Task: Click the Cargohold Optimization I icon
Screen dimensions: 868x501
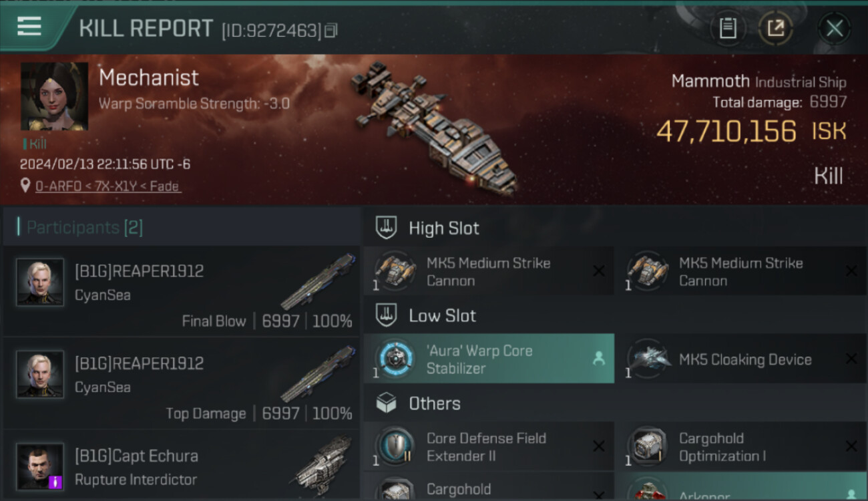Action: click(x=648, y=447)
